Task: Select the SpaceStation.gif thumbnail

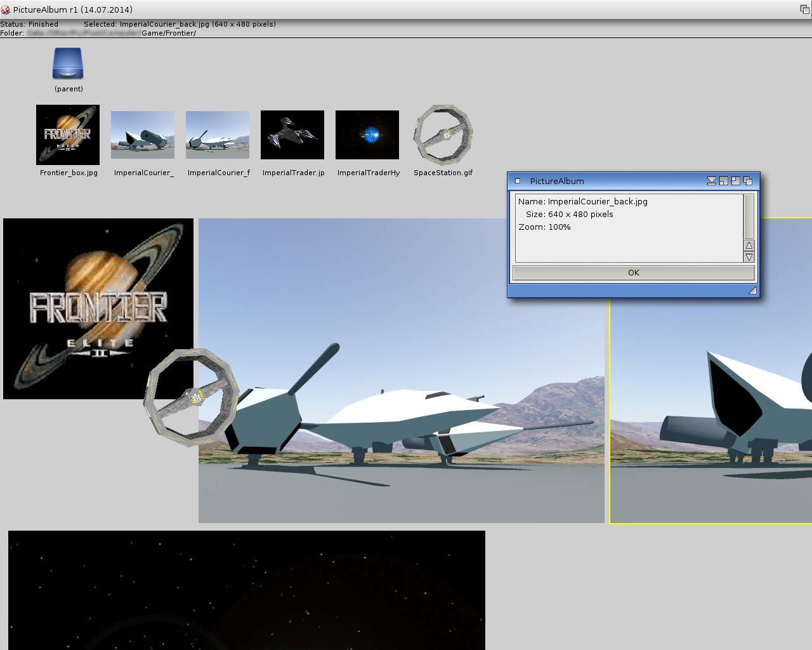Action: [443, 135]
